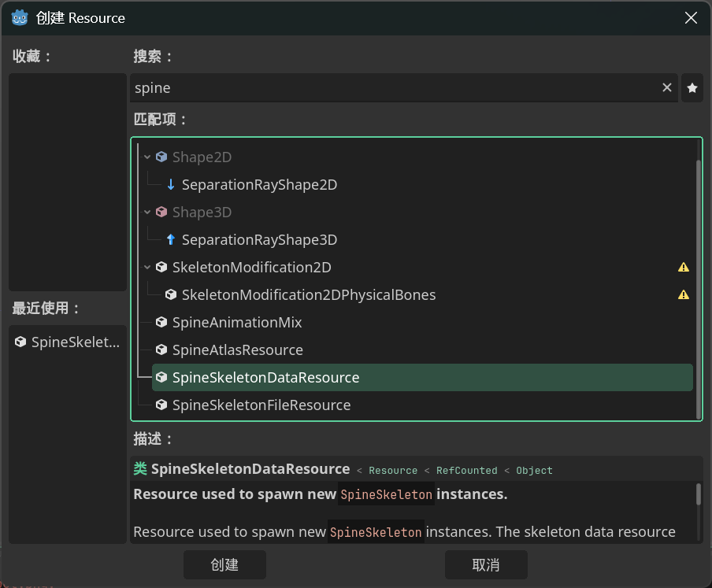
Task: Click the star favorite button beside search
Action: tap(692, 88)
